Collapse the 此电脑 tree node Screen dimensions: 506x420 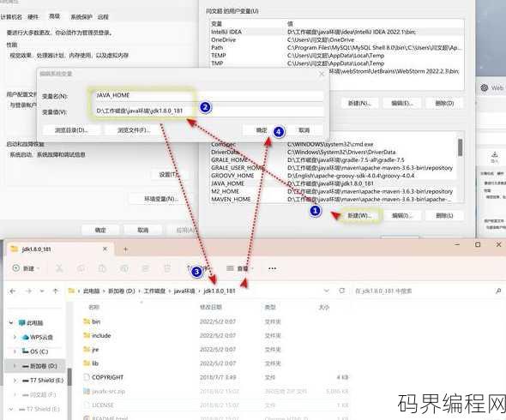coord(11,322)
